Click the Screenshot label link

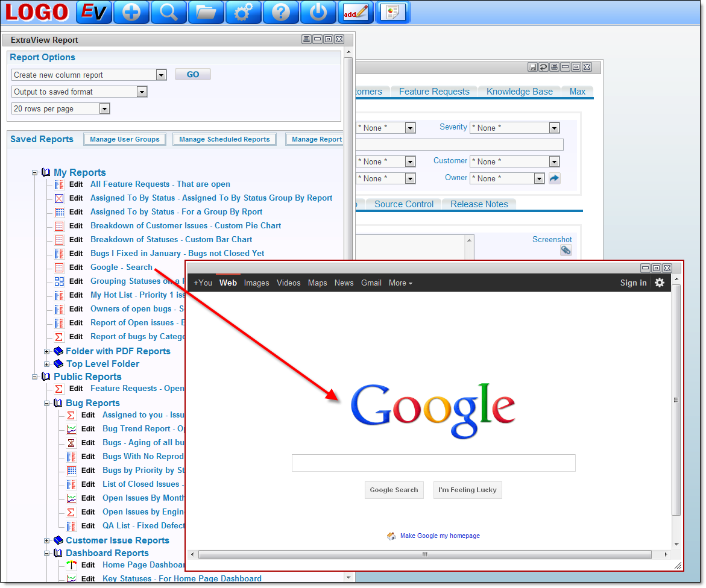coord(552,239)
